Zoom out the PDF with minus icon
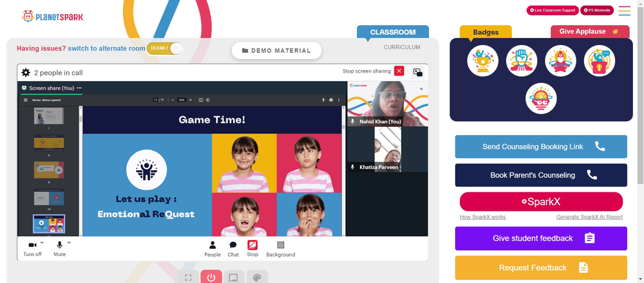 [173, 100]
